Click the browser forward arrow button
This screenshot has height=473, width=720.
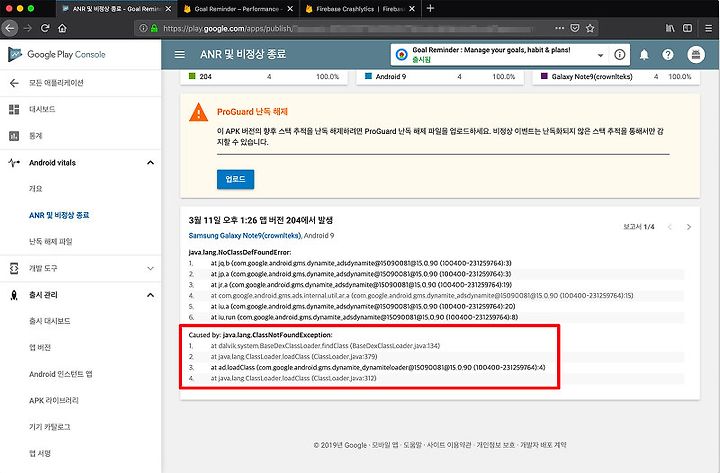pos(28,28)
